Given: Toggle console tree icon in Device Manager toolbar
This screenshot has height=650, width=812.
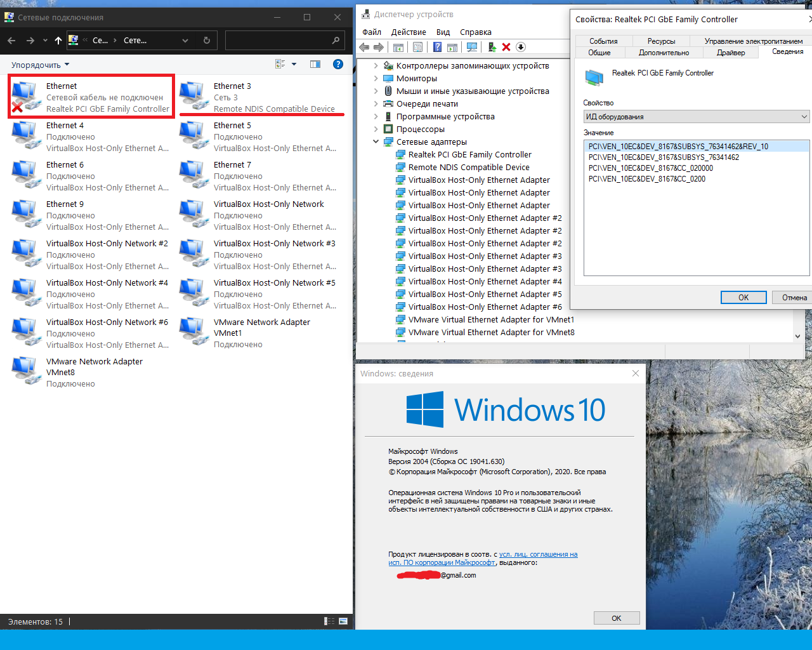Looking at the screenshot, I should pyautogui.click(x=398, y=47).
